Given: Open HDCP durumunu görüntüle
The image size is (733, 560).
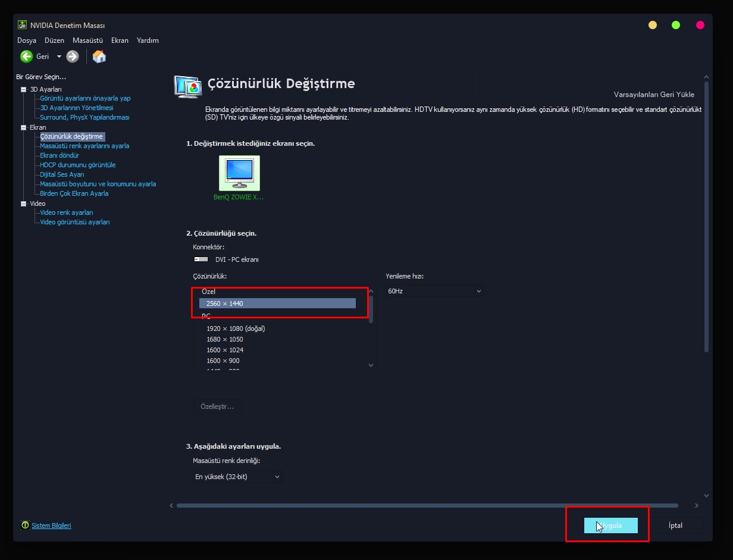Looking at the screenshot, I should click(78, 165).
